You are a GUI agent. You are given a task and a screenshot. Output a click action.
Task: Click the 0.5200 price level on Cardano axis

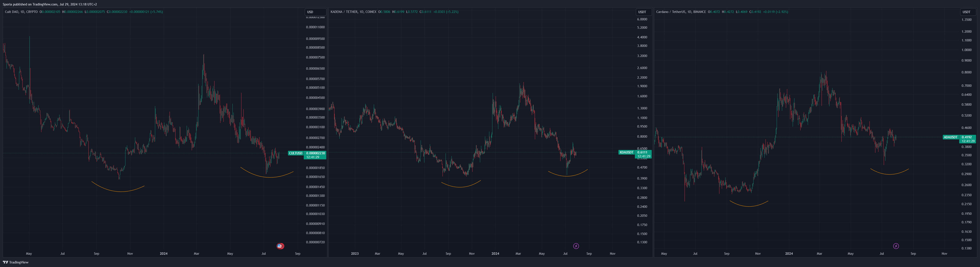tap(967, 115)
